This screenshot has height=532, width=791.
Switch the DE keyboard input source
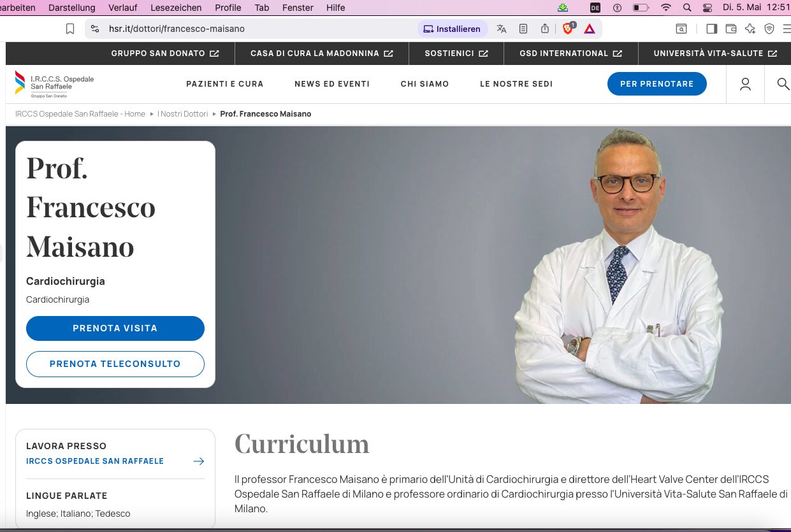(595, 8)
